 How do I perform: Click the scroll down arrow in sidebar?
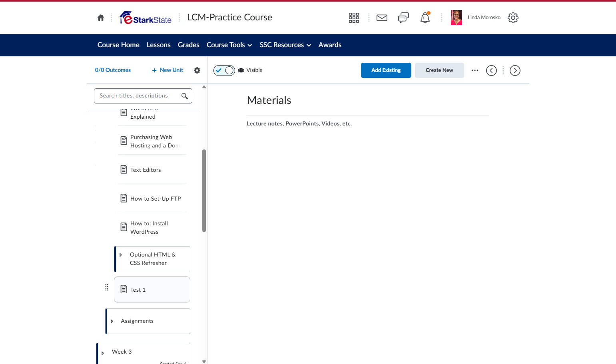(204, 362)
